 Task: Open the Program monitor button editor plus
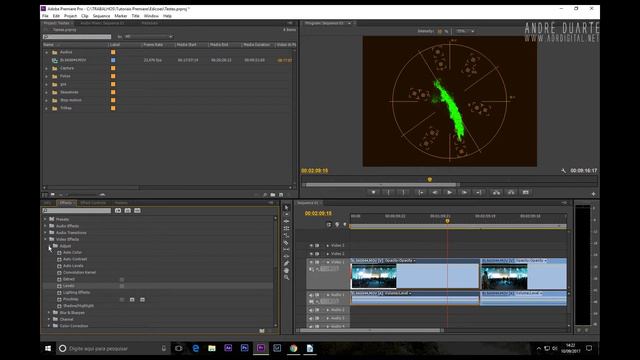click(593, 194)
